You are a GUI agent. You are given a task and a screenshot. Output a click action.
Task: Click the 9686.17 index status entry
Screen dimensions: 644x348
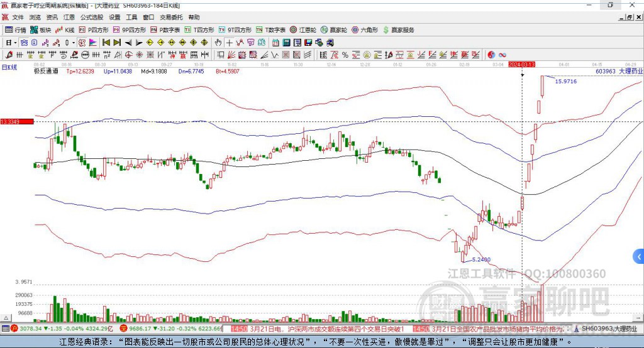click(x=170, y=329)
